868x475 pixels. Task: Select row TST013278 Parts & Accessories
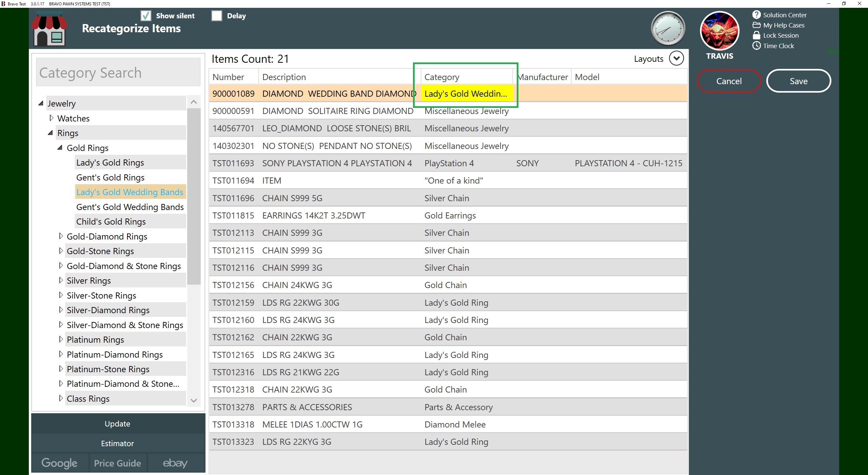pos(448,407)
